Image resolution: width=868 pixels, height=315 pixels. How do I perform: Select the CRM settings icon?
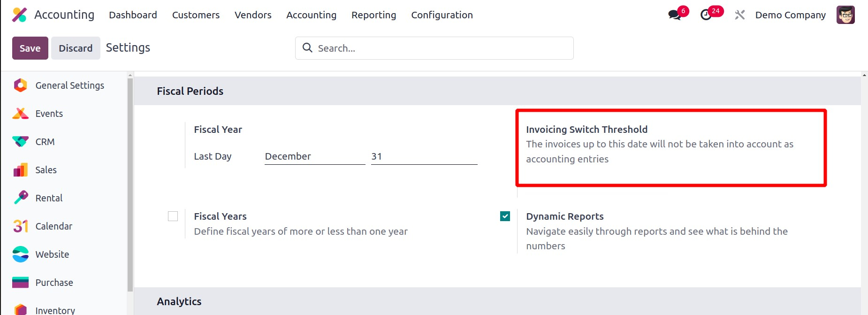(20, 142)
